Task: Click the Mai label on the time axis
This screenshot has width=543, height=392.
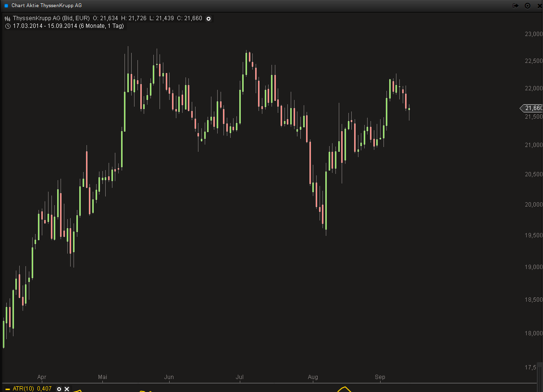Action: pyautogui.click(x=102, y=378)
